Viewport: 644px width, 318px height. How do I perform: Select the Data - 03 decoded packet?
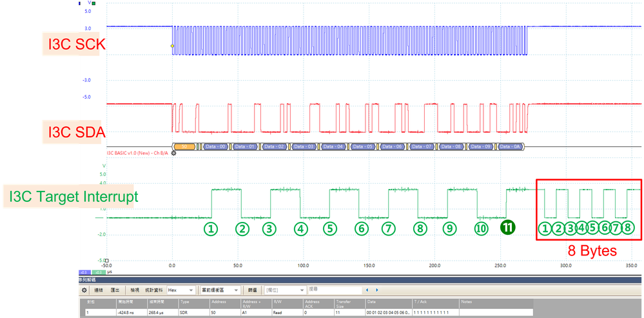pyautogui.click(x=304, y=146)
